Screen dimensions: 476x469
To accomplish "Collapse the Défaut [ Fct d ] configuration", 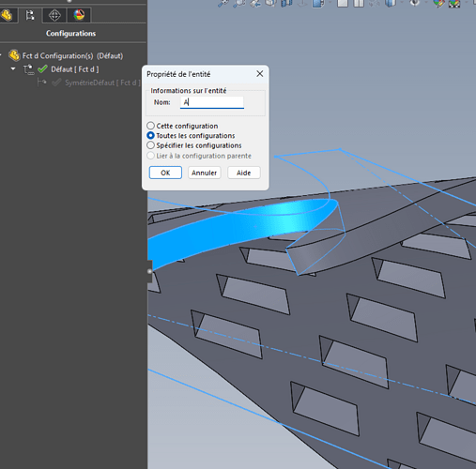I will point(13,68).
